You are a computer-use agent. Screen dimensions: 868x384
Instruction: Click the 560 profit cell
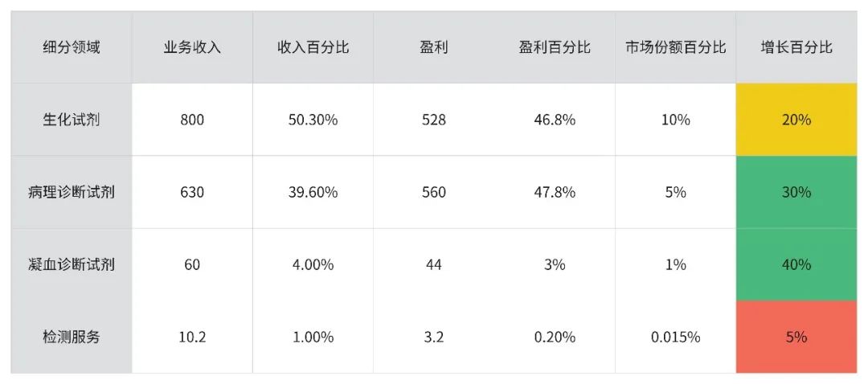coord(434,192)
